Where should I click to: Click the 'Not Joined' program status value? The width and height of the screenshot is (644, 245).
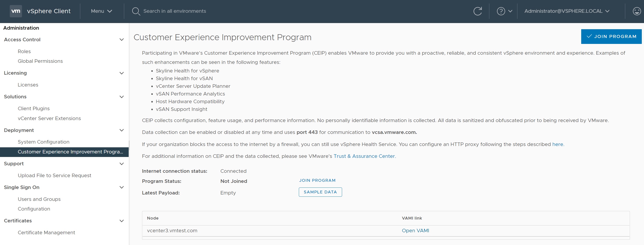(x=233, y=181)
